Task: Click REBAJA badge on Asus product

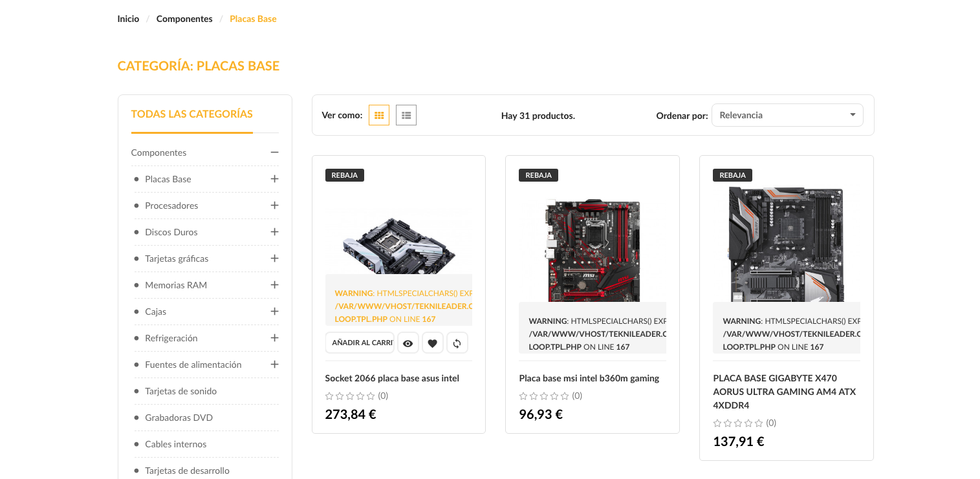Action: pos(345,175)
